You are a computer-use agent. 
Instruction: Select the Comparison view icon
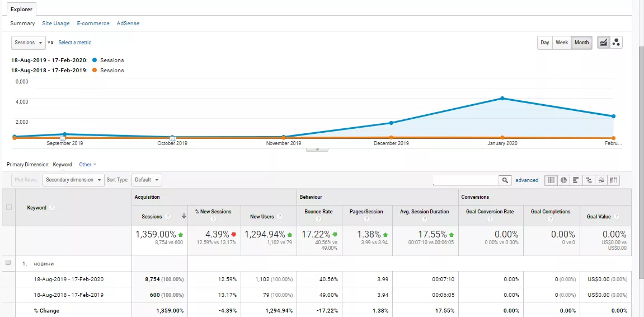point(589,180)
